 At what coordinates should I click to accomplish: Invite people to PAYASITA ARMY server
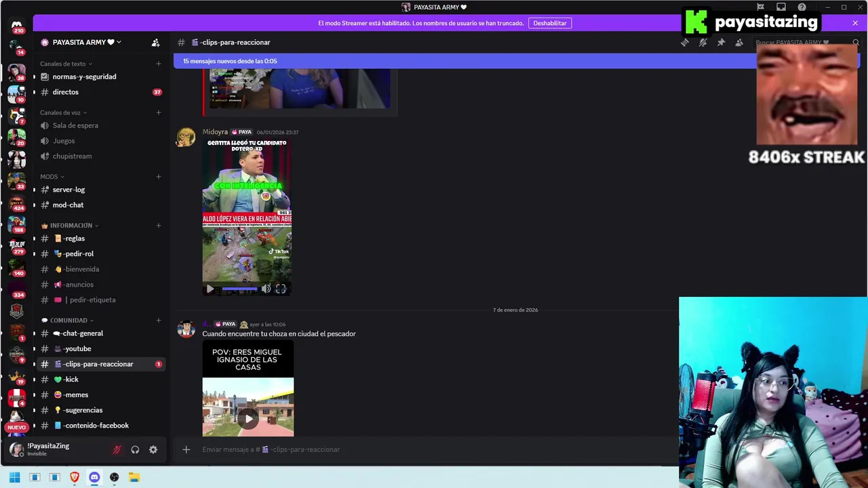pos(155,42)
